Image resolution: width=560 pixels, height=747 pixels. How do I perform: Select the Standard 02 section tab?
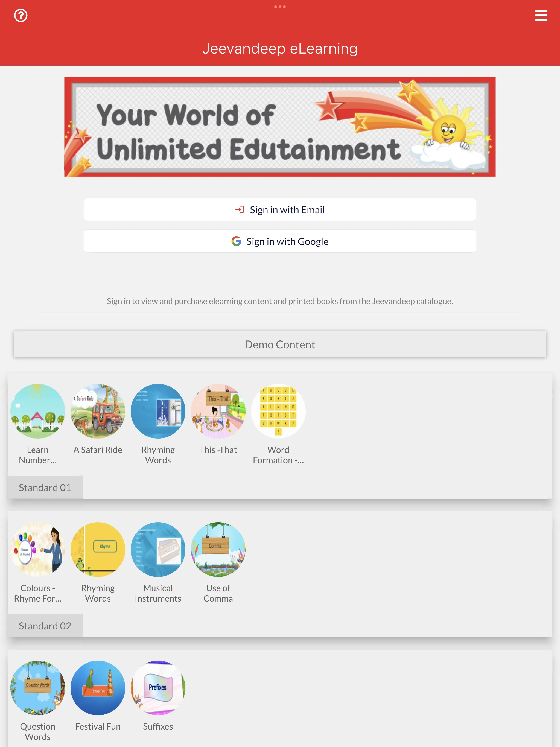(x=45, y=625)
